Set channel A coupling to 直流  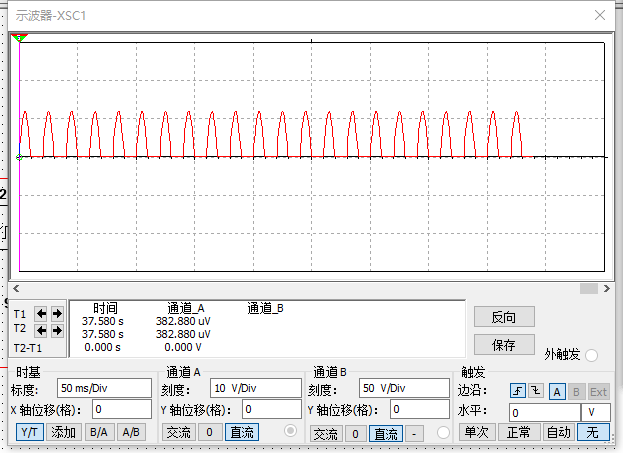click(242, 432)
